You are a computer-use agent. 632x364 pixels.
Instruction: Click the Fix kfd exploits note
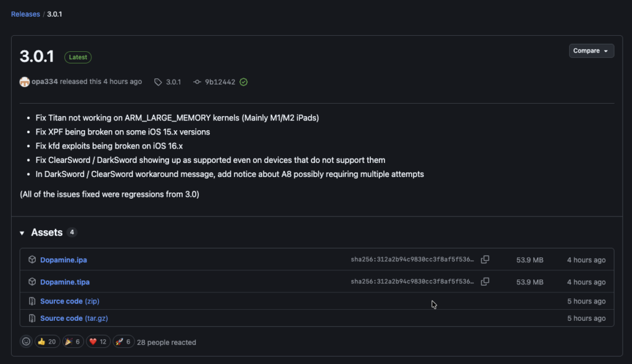pos(109,146)
